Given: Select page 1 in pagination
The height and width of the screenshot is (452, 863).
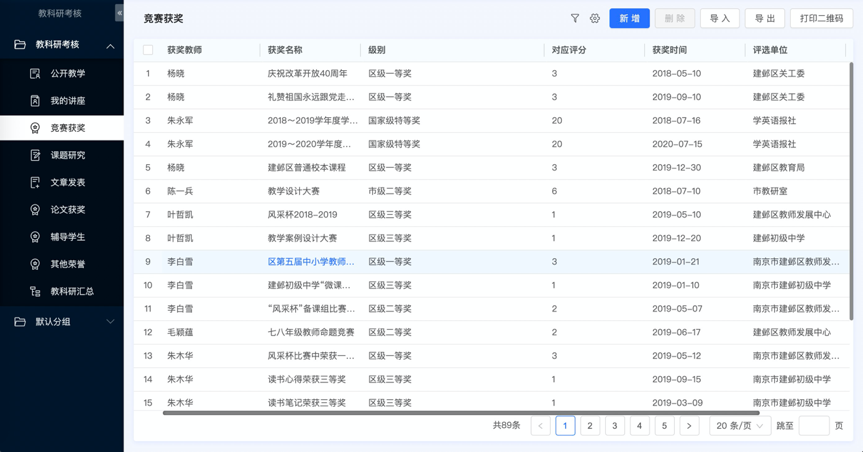Looking at the screenshot, I should pos(565,426).
